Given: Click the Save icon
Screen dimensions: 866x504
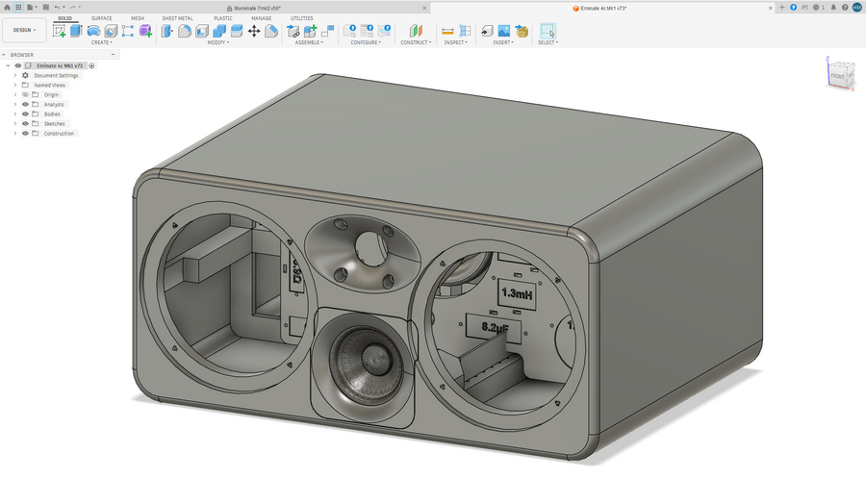Looking at the screenshot, I should pyautogui.click(x=46, y=7).
